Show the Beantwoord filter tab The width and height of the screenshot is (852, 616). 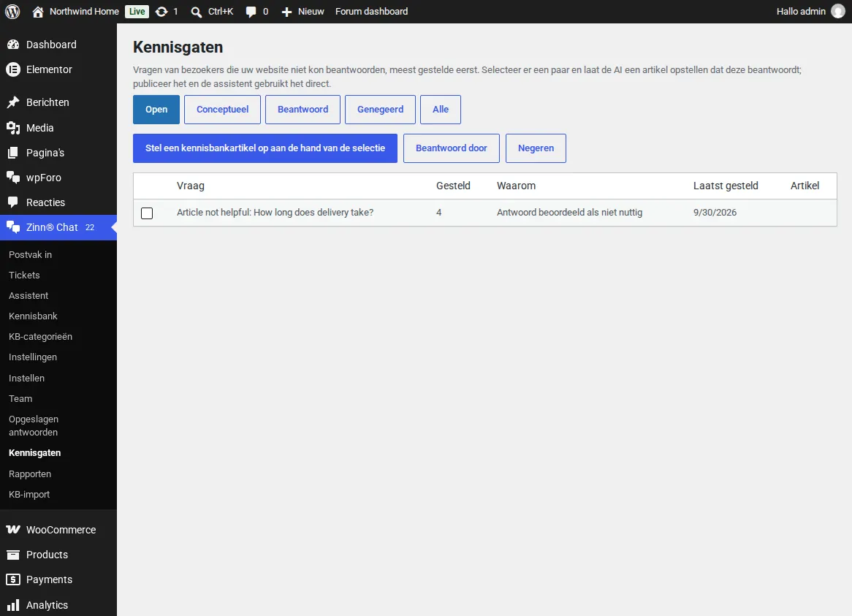pyautogui.click(x=303, y=109)
